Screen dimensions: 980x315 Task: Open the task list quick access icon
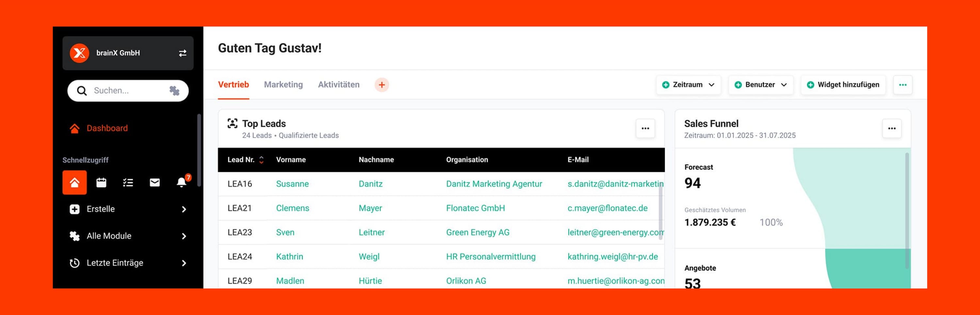click(x=128, y=183)
